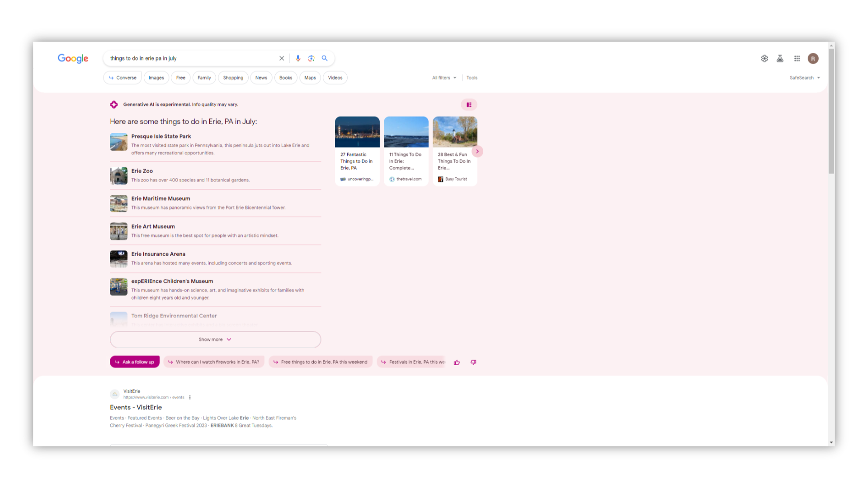Give thumbs down feedback on AI answer
This screenshot has height=488, width=868.
tap(473, 362)
